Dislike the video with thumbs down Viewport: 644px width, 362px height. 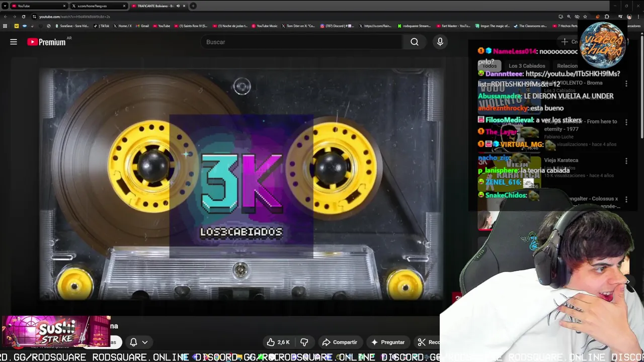tap(304, 342)
